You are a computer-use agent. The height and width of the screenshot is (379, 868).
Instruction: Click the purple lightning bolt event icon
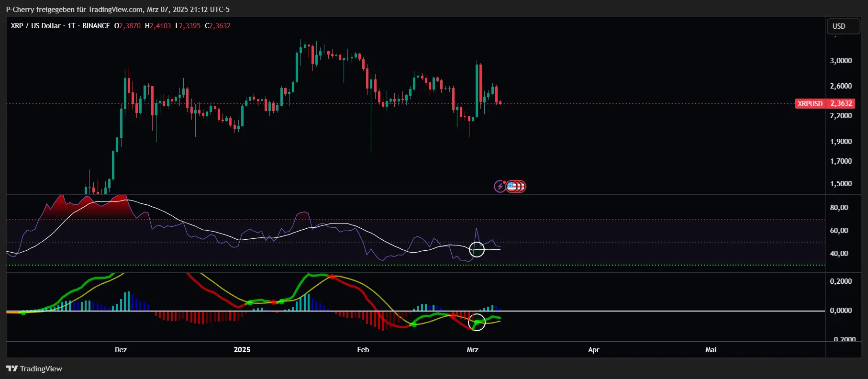pos(500,186)
